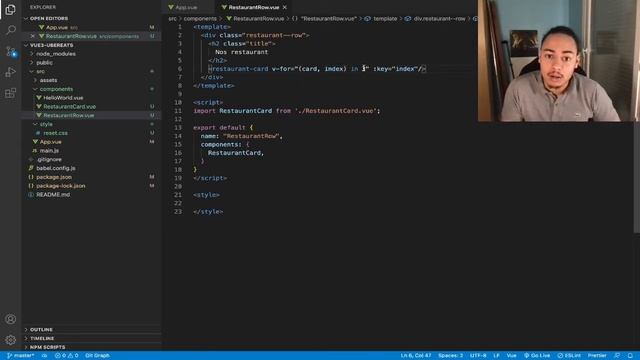The height and width of the screenshot is (360, 640).
Task: Click the master branch in status bar
Action: tap(21, 356)
